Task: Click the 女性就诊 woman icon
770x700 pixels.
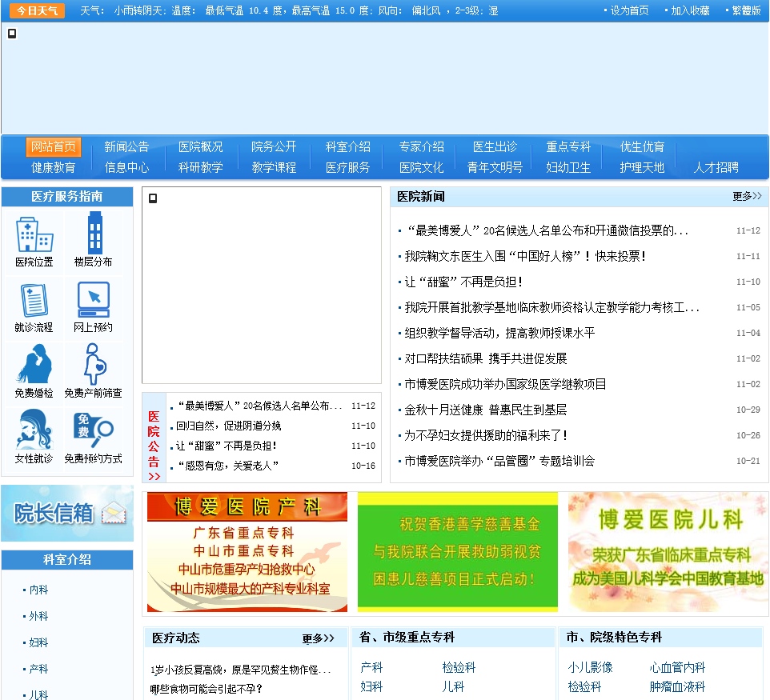Action: click(x=34, y=430)
